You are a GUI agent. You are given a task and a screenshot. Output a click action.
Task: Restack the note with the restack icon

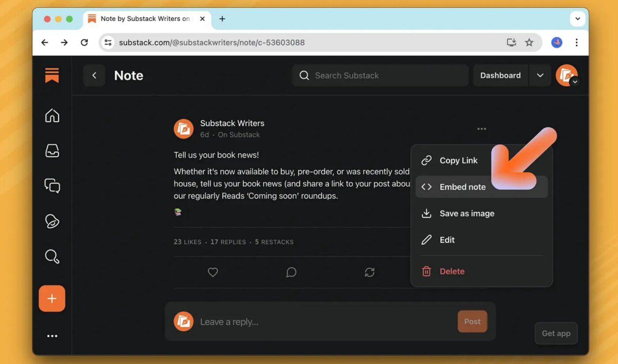(x=369, y=272)
